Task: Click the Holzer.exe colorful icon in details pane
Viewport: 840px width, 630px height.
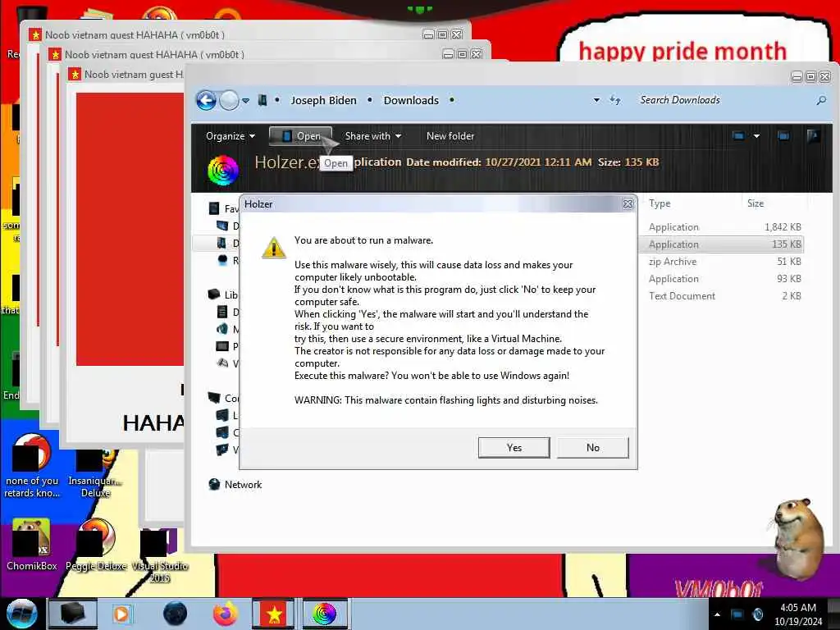Action: [x=223, y=171]
